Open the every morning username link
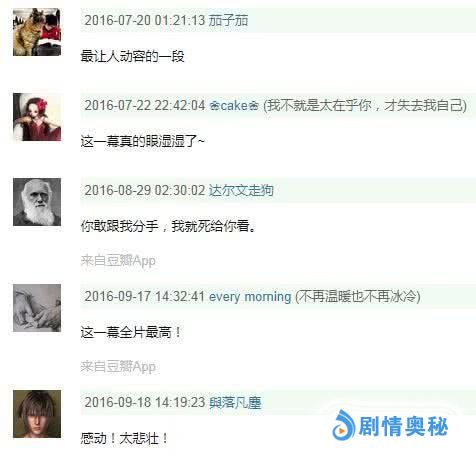 250,297
